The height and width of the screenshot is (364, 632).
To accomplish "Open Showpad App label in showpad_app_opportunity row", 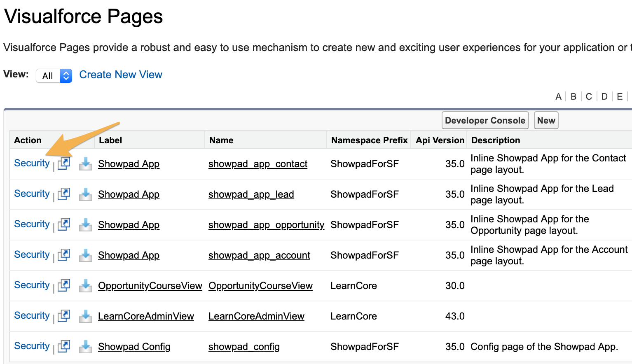I will [129, 225].
